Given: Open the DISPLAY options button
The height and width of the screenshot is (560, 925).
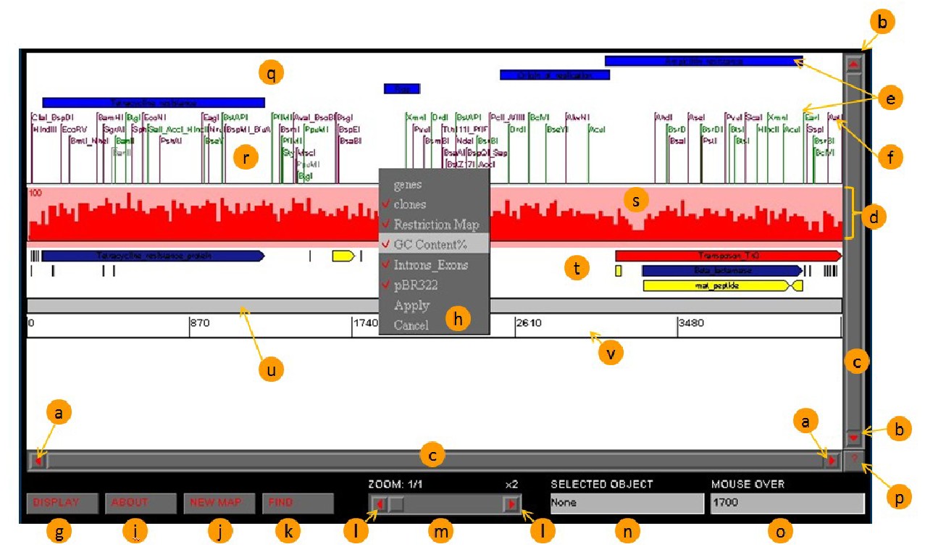Looking at the screenshot, I should (62, 503).
